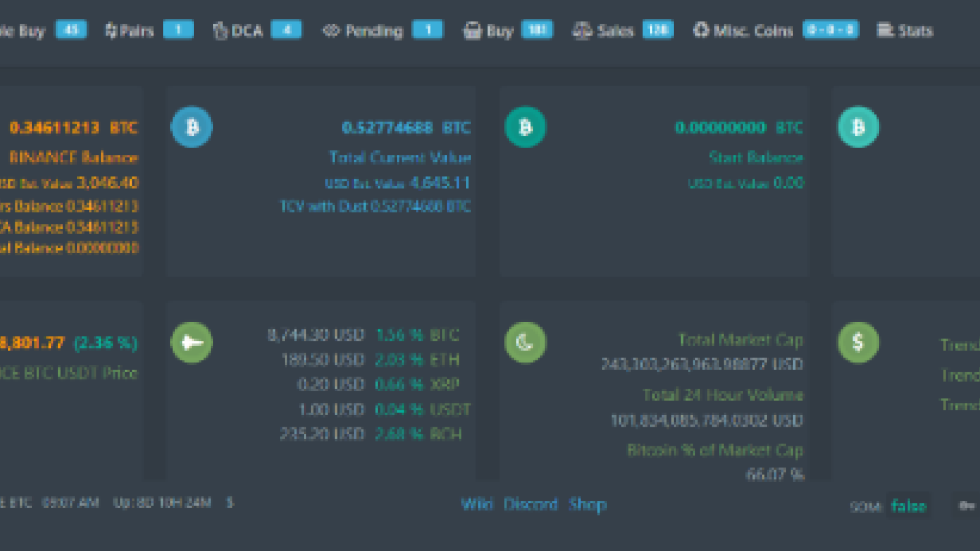
Task: Click the Pending count badge
Action: coord(428,30)
